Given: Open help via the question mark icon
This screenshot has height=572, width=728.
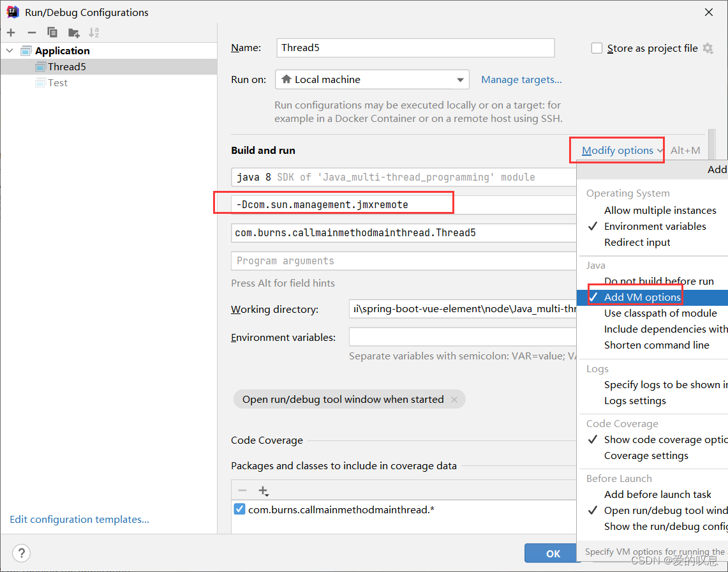Looking at the screenshot, I should tap(21, 553).
